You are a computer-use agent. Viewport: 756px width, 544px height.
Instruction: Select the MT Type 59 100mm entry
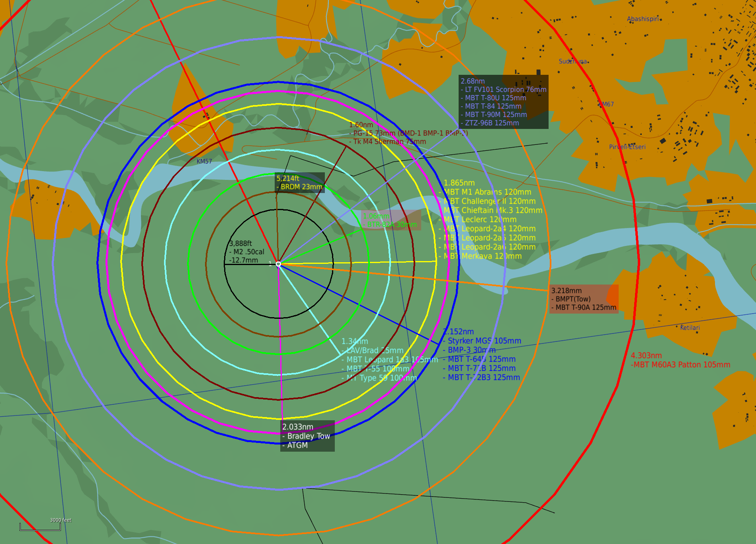click(379, 378)
